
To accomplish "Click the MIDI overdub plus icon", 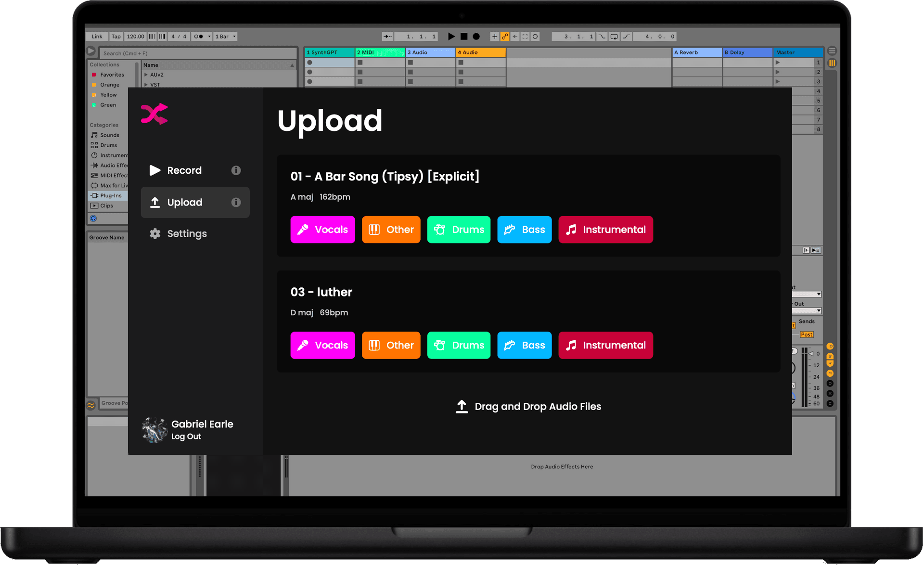I will click(x=494, y=37).
